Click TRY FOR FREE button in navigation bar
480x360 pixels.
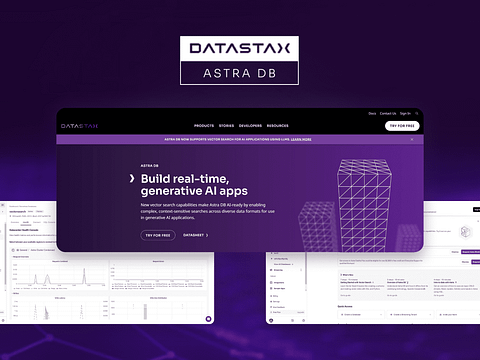pos(402,126)
